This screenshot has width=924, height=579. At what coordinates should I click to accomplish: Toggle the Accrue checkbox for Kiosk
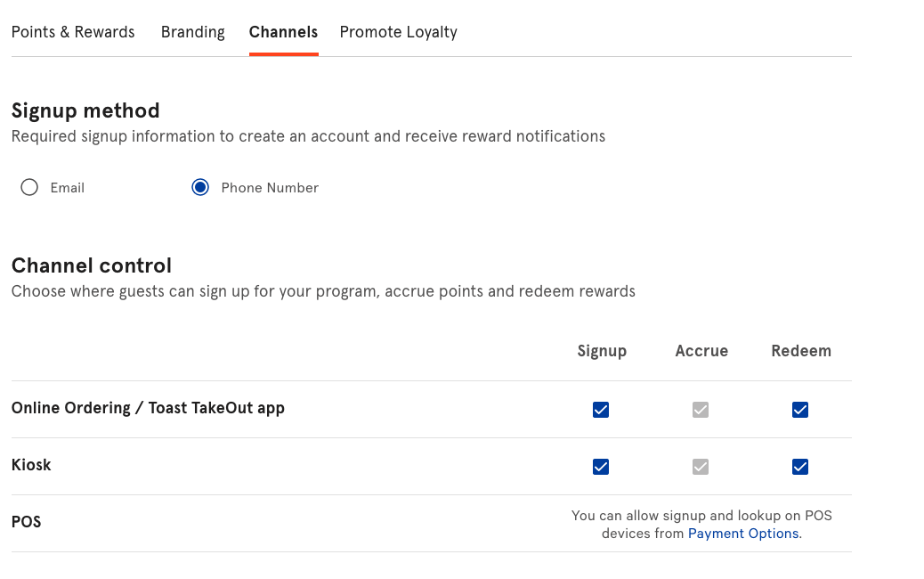[x=701, y=467]
